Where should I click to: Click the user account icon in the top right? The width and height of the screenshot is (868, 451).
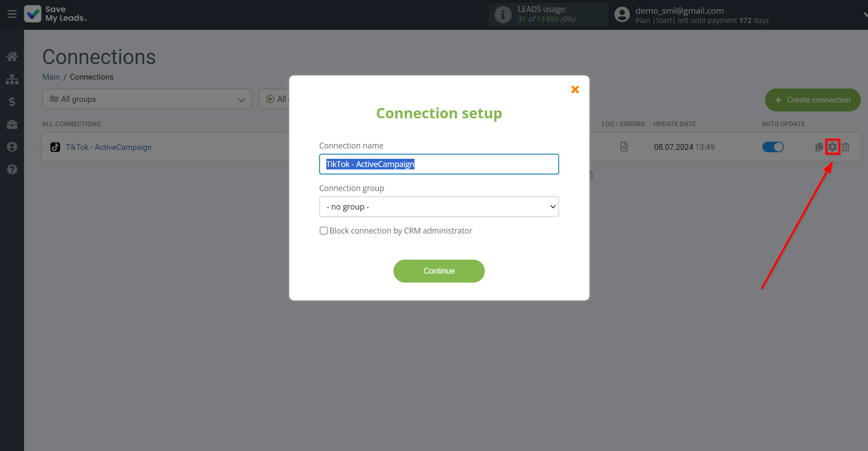click(622, 14)
